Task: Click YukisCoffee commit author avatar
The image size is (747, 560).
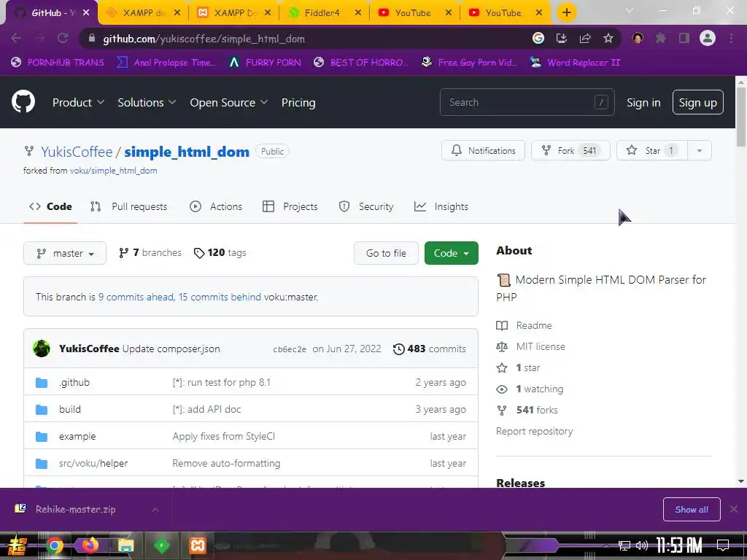Action: tap(42, 349)
